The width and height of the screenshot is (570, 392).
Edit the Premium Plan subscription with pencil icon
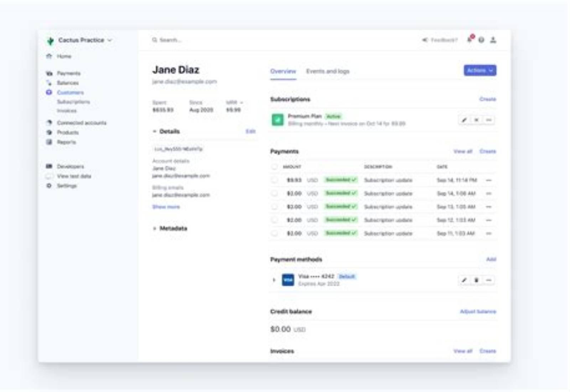click(464, 120)
